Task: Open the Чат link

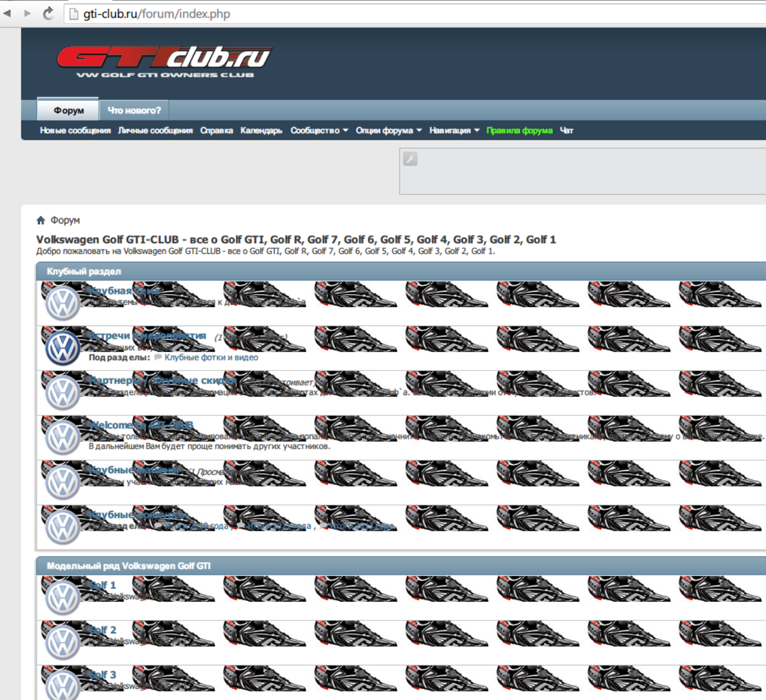Action: 566,131
